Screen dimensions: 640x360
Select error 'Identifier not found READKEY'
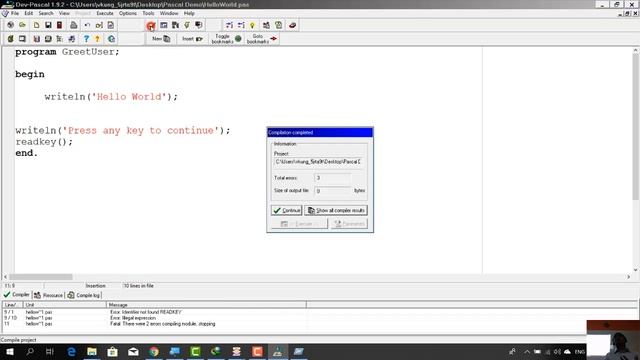pyautogui.click(x=146, y=312)
